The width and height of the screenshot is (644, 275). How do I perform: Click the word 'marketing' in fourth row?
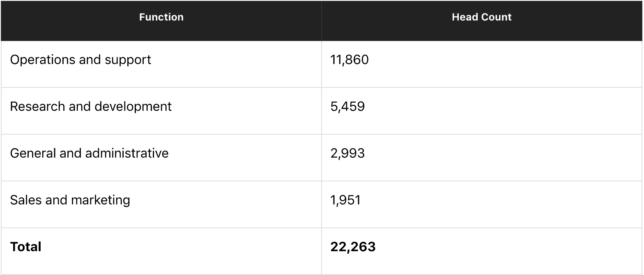(x=101, y=201)
